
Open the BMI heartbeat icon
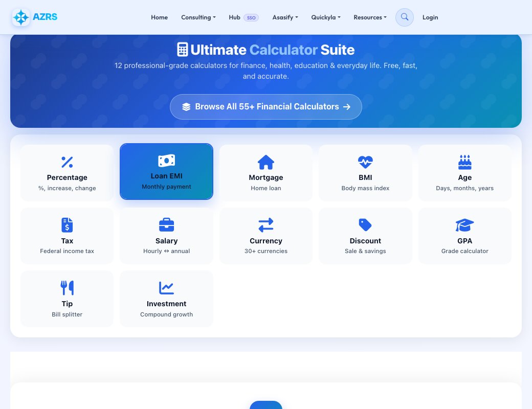365,162
